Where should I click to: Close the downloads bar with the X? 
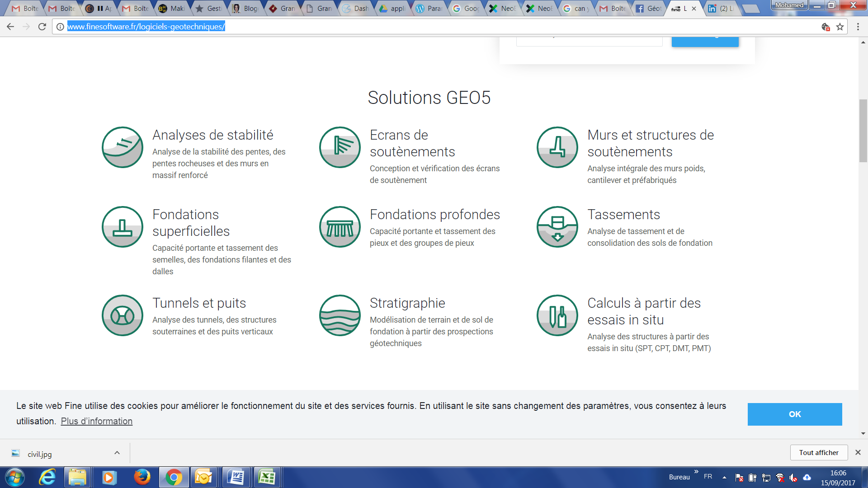click(858, 452)
